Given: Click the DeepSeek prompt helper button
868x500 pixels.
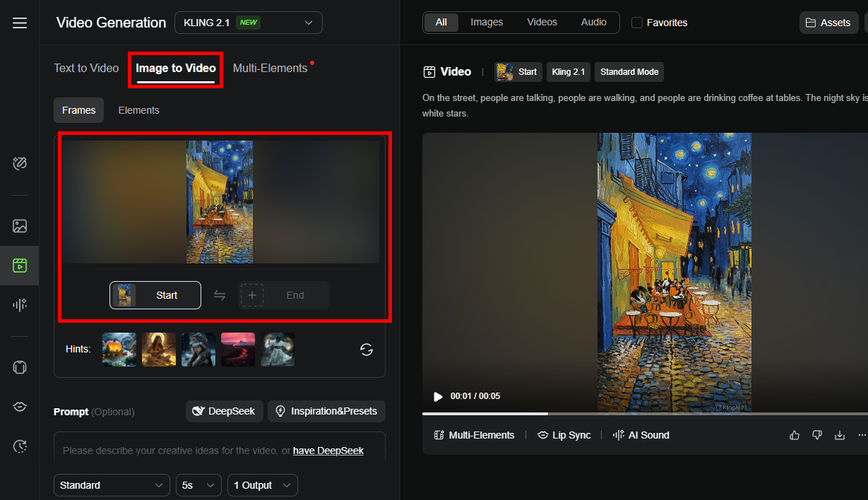Looking at the screenshot, I should [225, 411].
